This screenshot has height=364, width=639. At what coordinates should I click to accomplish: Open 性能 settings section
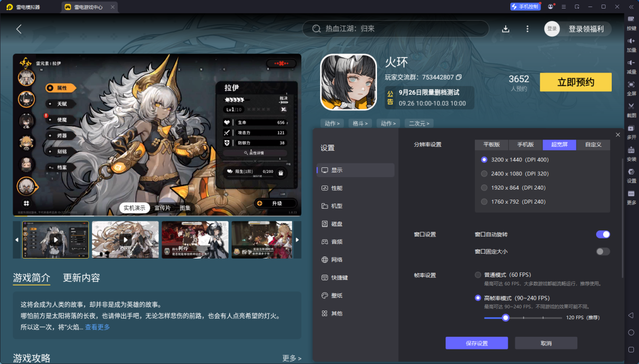click(x=355, y=188)
